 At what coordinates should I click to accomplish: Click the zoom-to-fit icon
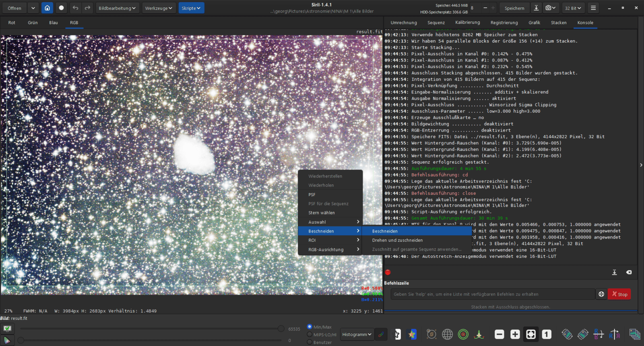(x=531, y=334)
